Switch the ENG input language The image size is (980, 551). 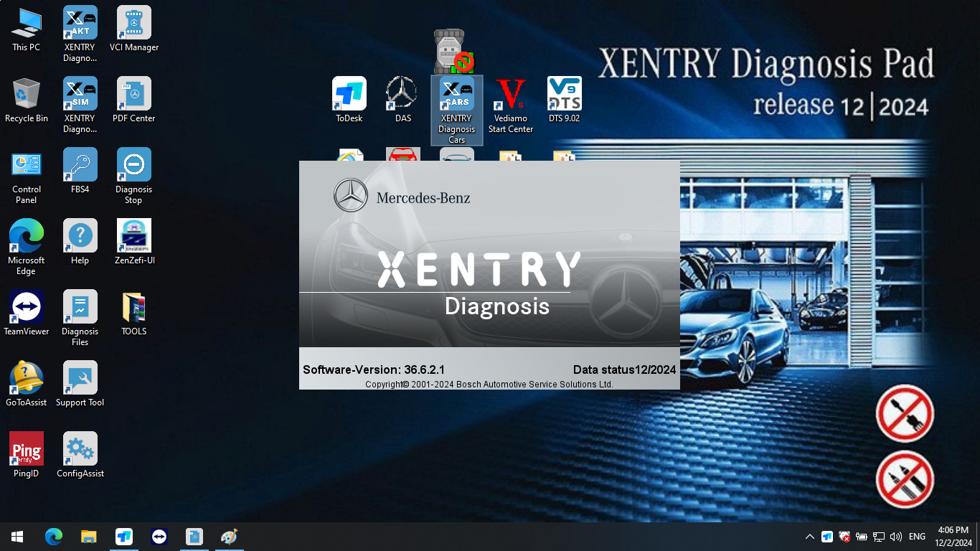click(x=916, y=536)
